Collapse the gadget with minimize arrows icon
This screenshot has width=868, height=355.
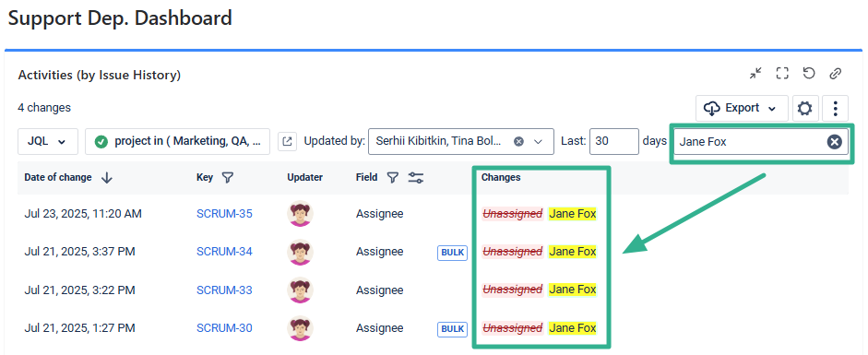[755, 74]
